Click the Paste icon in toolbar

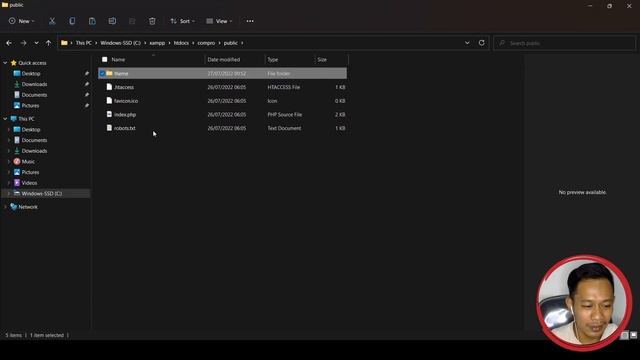(92, 21)
